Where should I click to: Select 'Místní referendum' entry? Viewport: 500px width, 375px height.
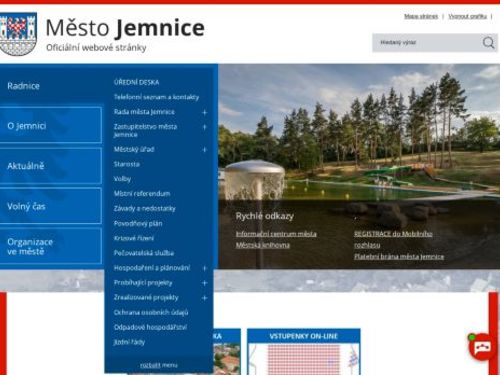pyautogui.click(x=142, y=194)
